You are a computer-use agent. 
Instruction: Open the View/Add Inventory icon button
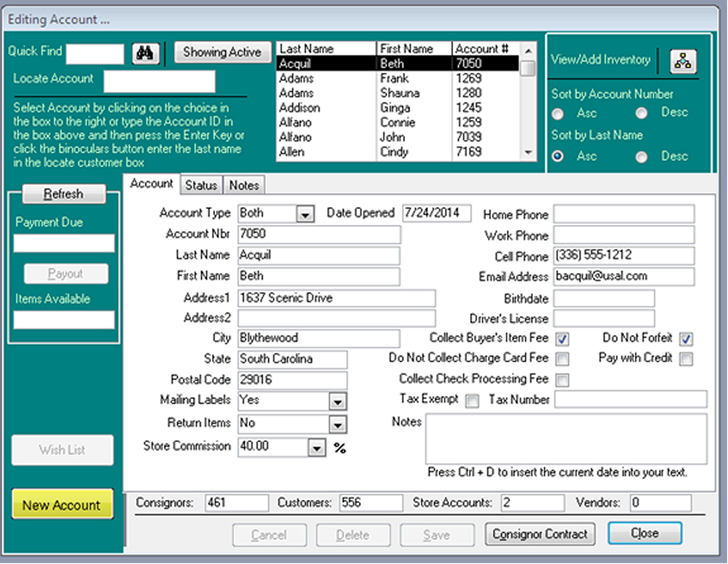pos(682,61)
